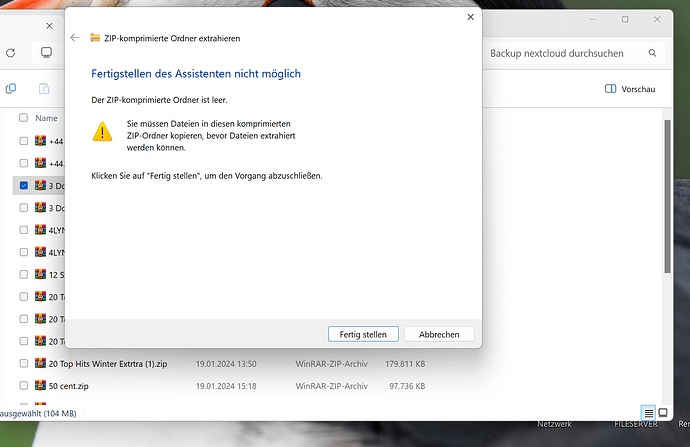Click the FILESERVER desktop label

(x=636, y=424)
